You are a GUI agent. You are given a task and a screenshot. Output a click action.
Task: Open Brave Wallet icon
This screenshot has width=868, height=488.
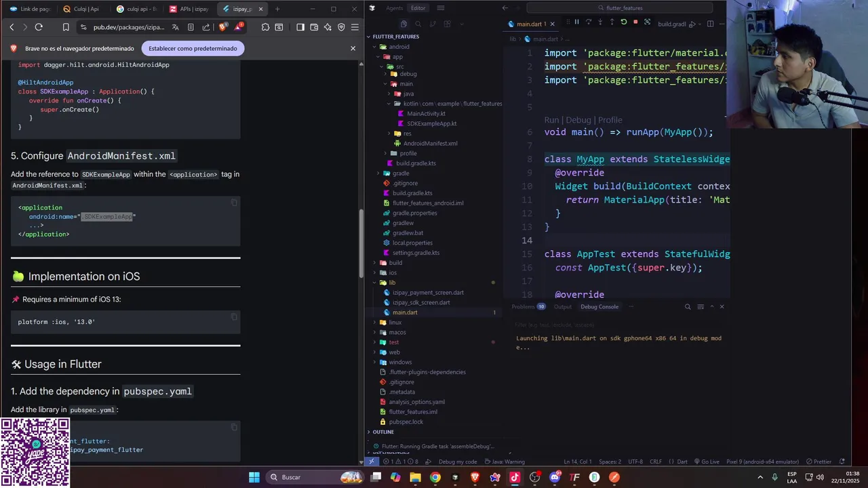coord(314,27)
